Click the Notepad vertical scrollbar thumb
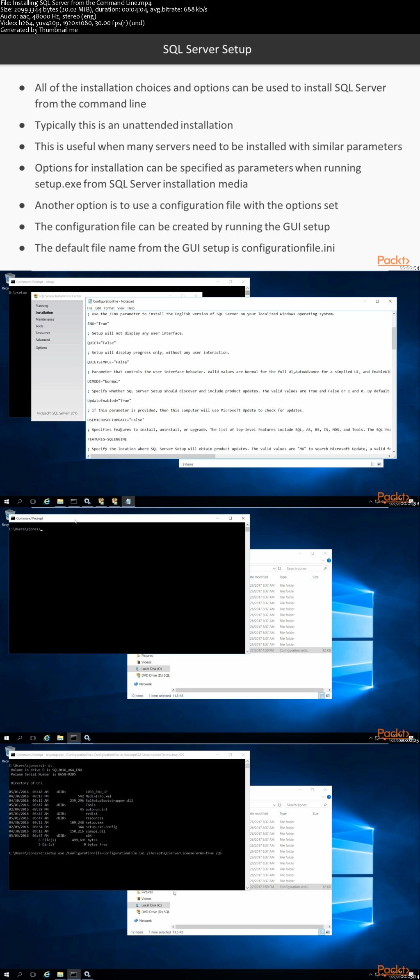 point(394,338)
